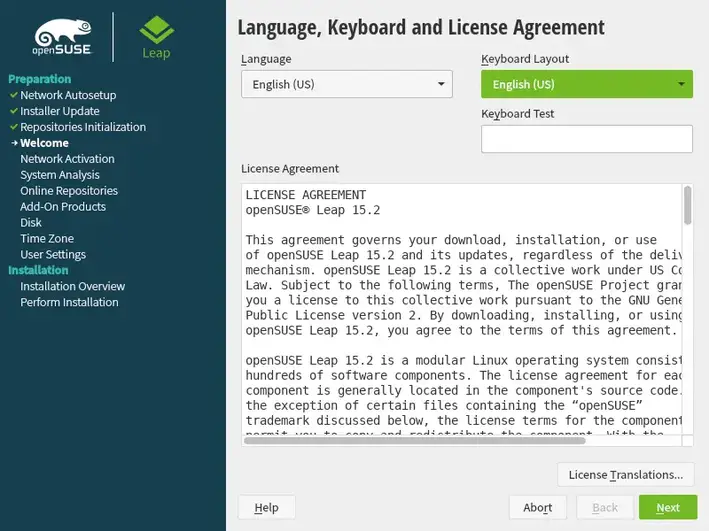Open the Language dropdown

347,84
